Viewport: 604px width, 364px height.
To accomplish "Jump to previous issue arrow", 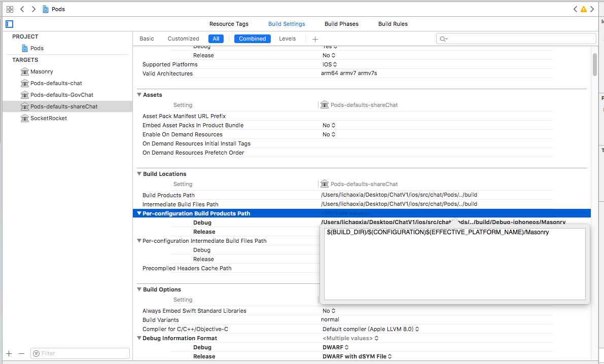I will click(575, 9).
